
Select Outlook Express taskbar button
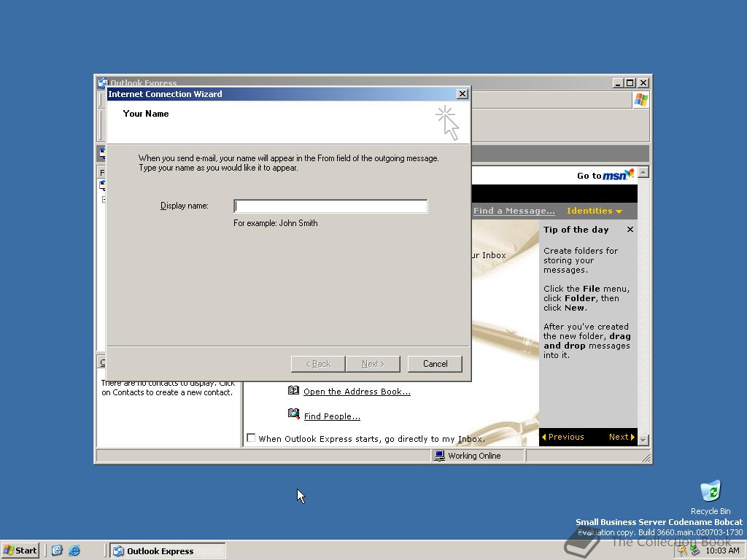[167, 551]
